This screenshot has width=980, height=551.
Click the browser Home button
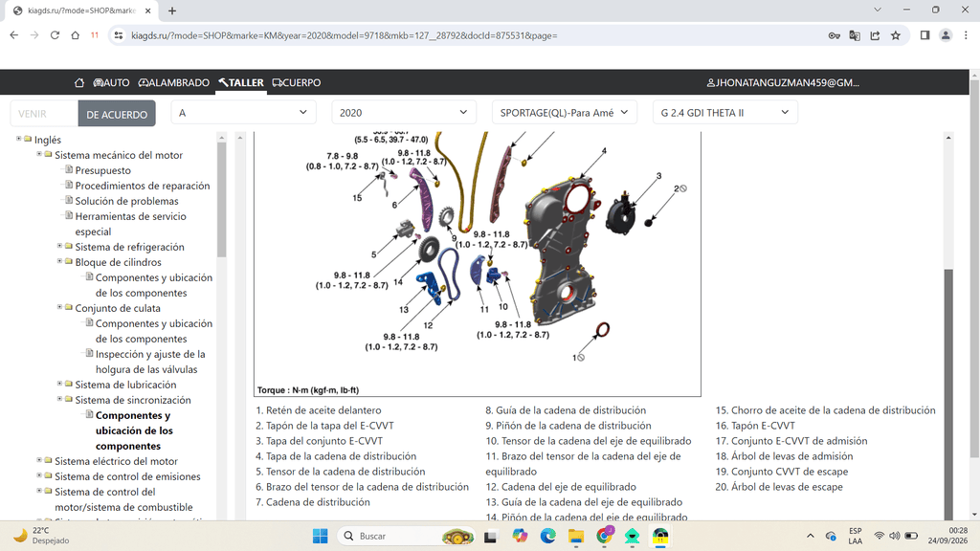click(x=75, y=35)
